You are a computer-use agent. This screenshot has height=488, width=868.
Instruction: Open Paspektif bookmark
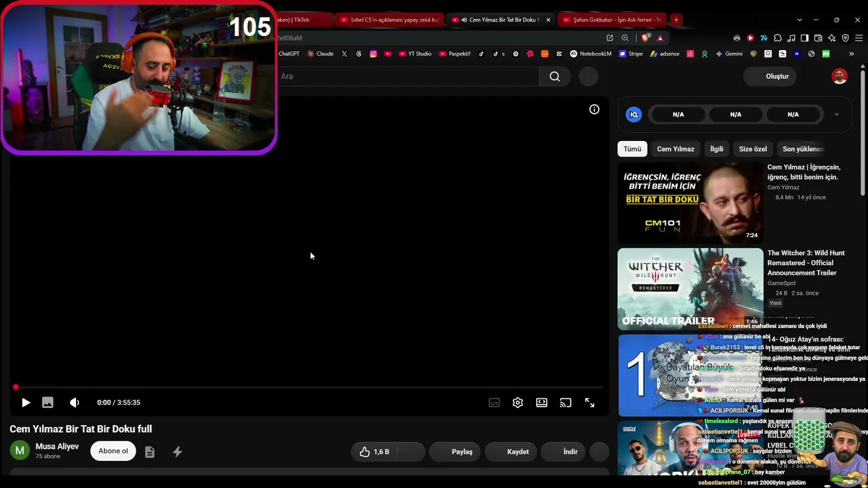click(455, 54)
